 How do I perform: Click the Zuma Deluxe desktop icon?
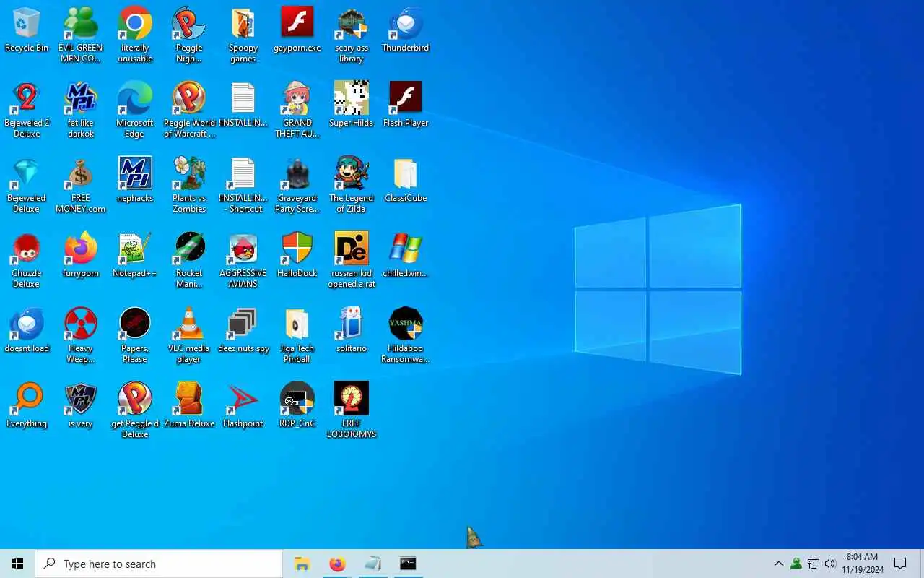click(x=189, y=406)
